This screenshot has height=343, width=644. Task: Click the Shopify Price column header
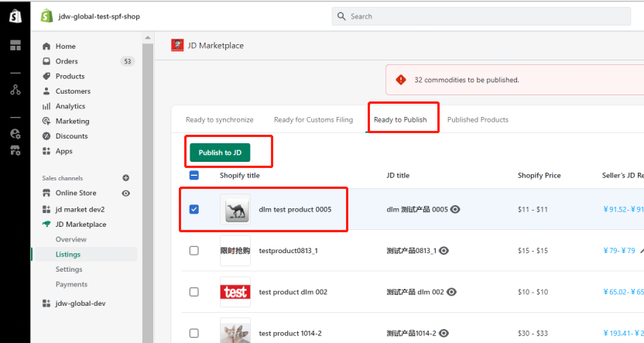coord(539,176)
